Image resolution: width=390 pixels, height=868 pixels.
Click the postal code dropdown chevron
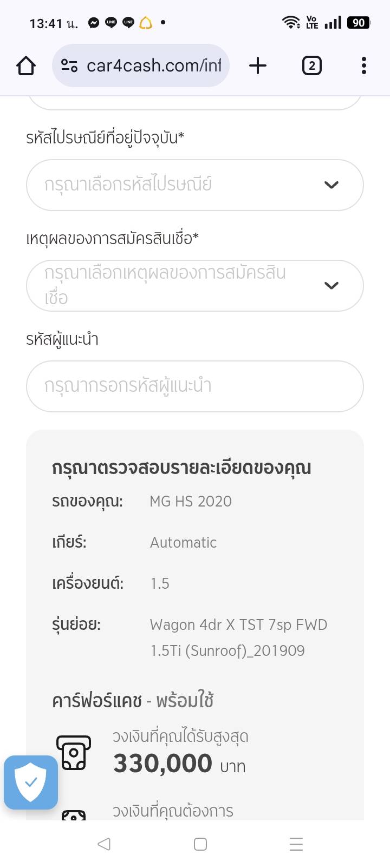pyautogui.click(x=331, y=185)
